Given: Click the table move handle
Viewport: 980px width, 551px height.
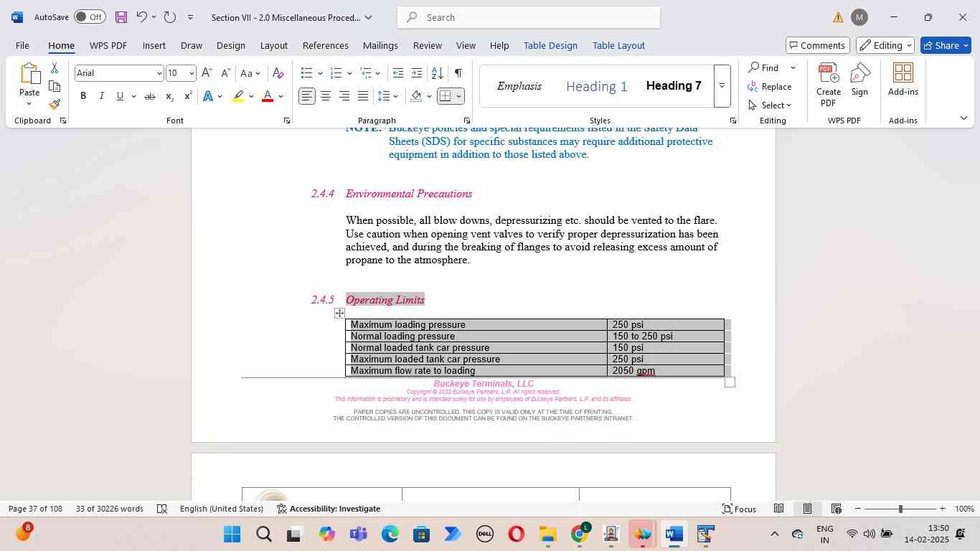Looking at the screenshot, I should point(339,313).
